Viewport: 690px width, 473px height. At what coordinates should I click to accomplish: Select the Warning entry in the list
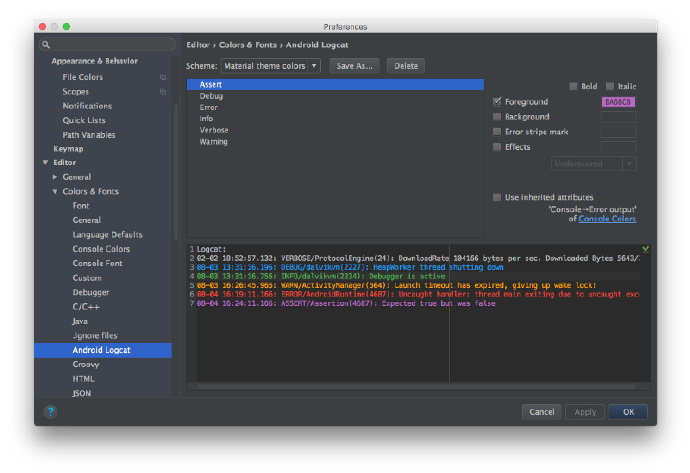click(x=213, y=142)
